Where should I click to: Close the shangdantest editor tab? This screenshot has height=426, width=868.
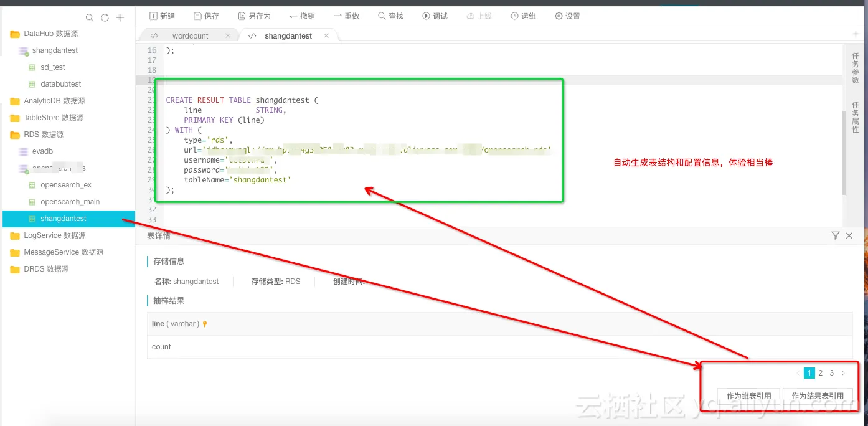(326, 36)
